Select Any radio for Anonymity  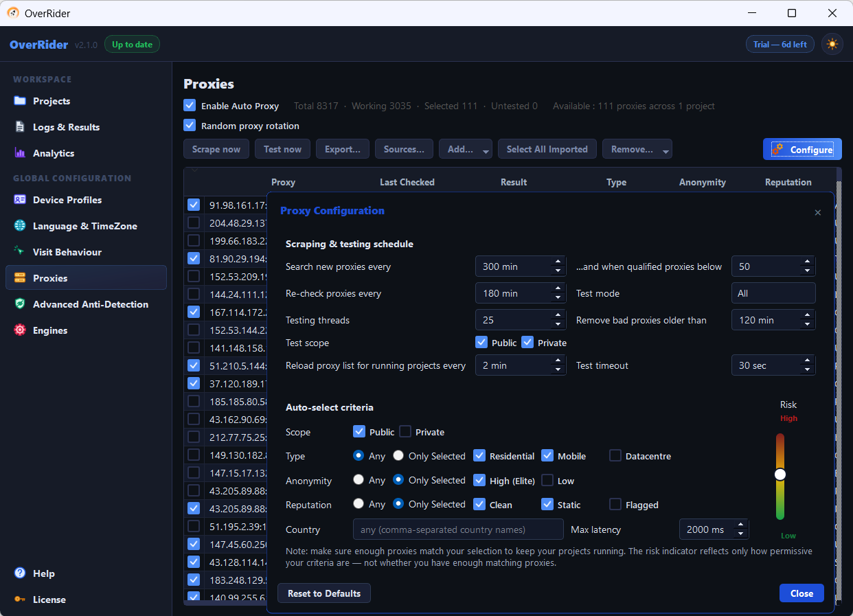(359, 479)
